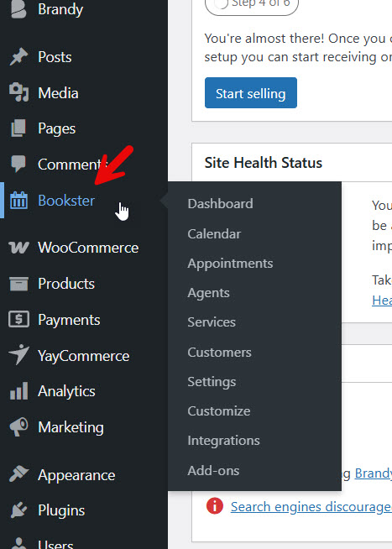Screen dimensions: 392x549
Task: Click the Pages icon in sidebar
Action: 18,128
